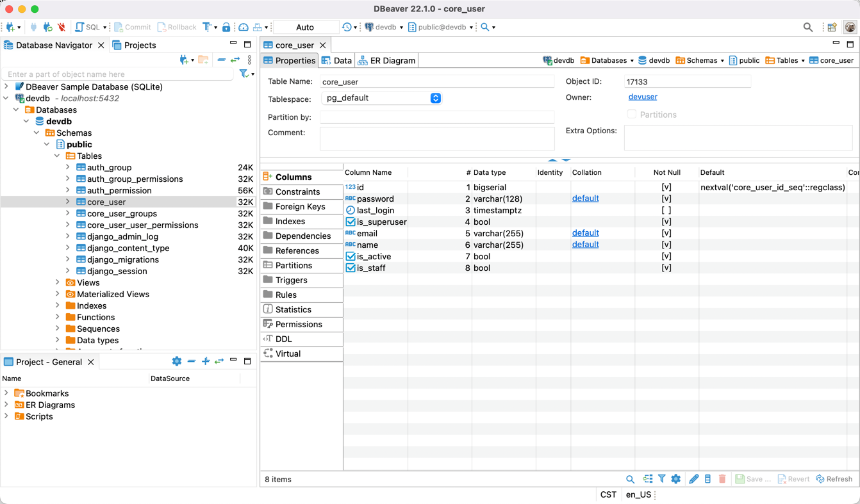
Task: Open a new SQL editor
Action: [x=87, y=27]
